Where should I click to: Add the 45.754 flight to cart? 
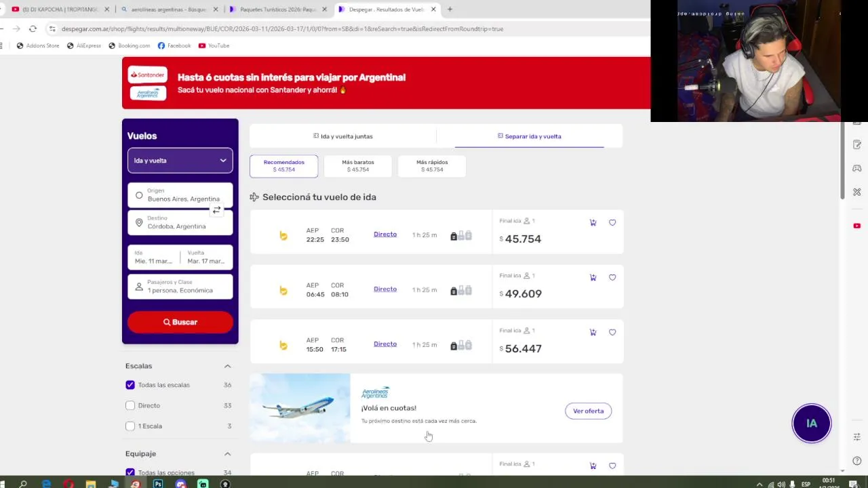coord(593,222)
